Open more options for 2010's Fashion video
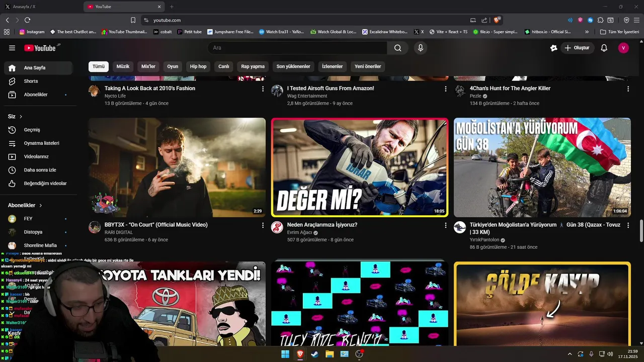Viewport: 644px width, 362px height. click(263, 89)
